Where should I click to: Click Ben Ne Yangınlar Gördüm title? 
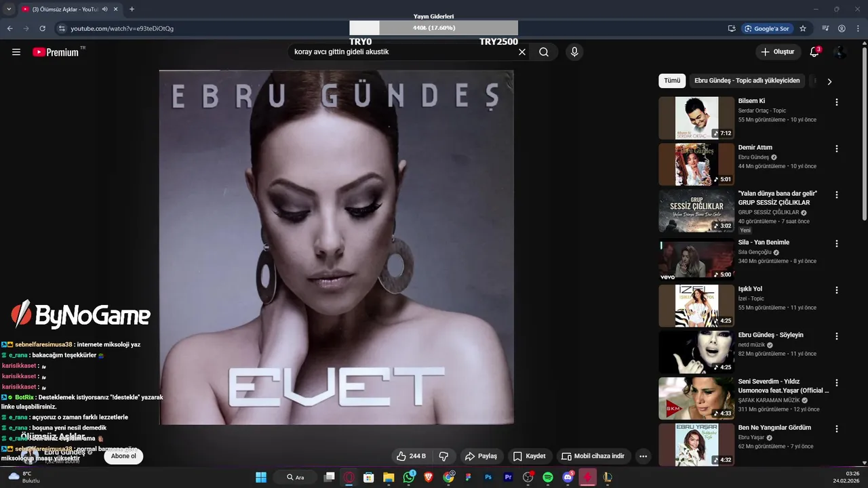pos(774,428)
